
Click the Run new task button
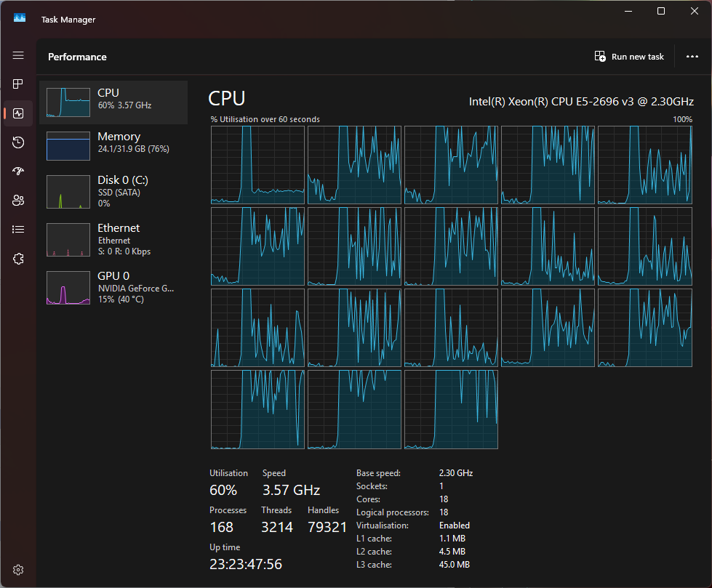[x=629, y=57]
